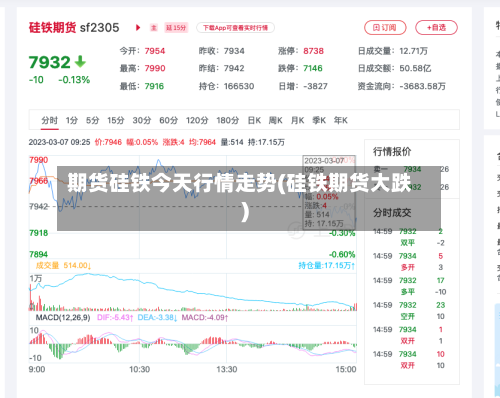Click the 昨收 value 7934

tap(234, 51)
